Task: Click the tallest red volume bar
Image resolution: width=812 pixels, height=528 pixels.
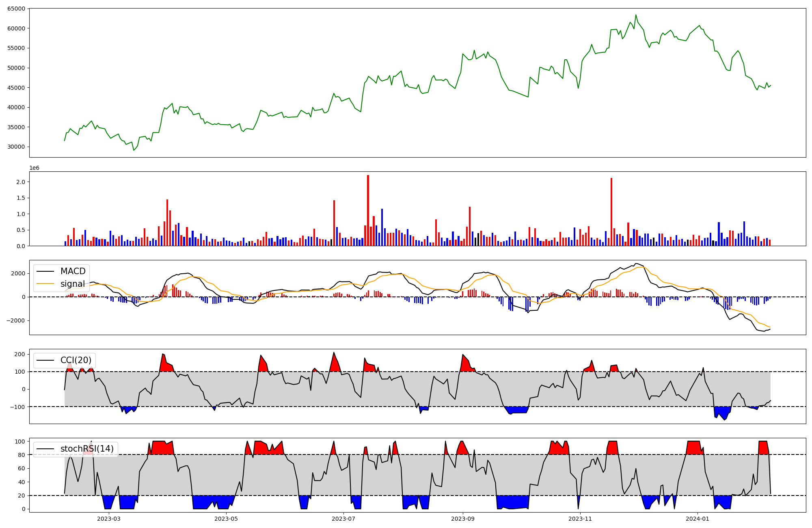Action: coord(368,210)
